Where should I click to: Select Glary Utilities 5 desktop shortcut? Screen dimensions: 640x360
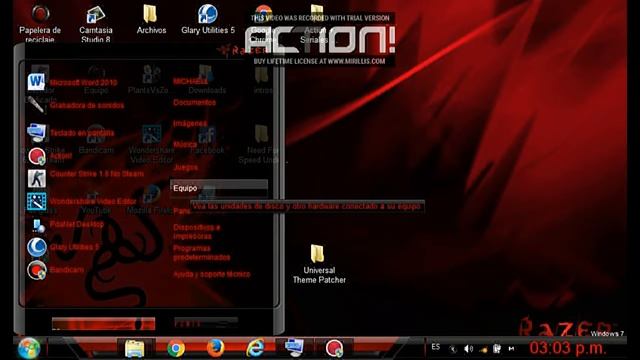click(x=208, y=20)
